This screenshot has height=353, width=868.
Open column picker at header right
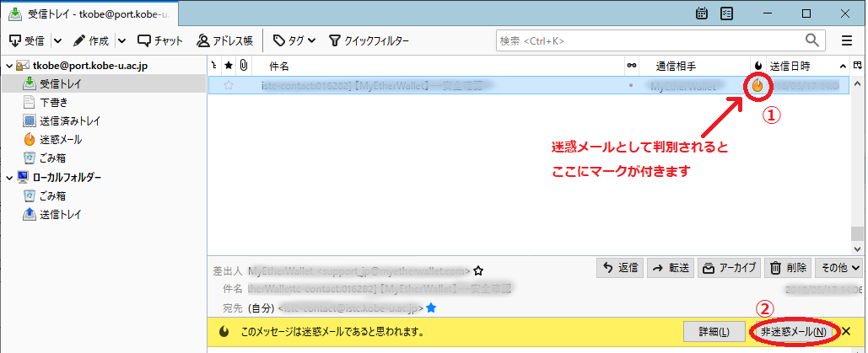tap(858, 65)
